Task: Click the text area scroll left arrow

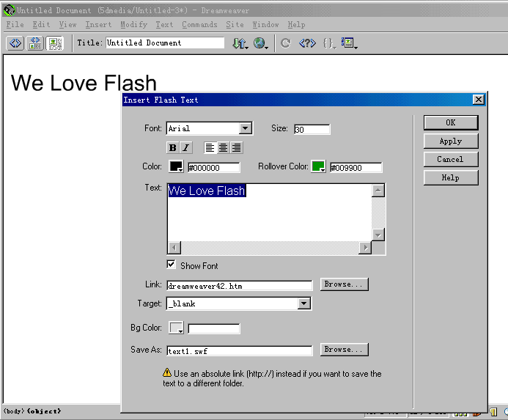Action: pyautogui.click(x=174, y=248)
